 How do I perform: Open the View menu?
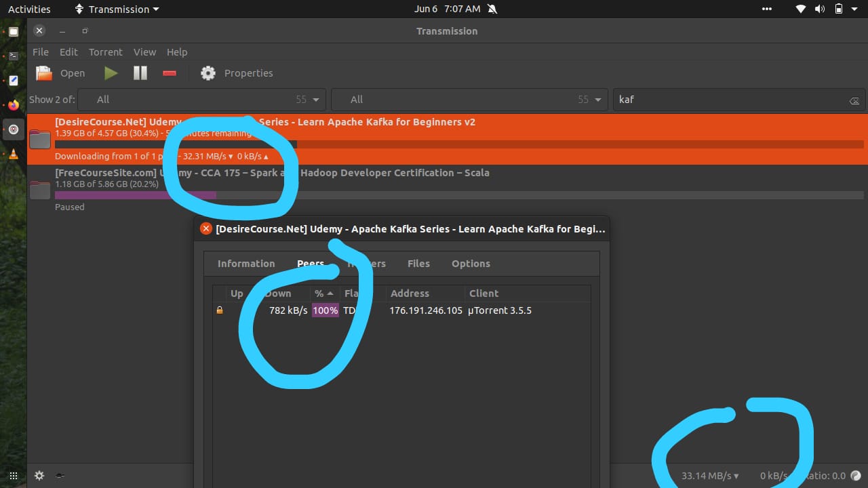tap(144, 52)
